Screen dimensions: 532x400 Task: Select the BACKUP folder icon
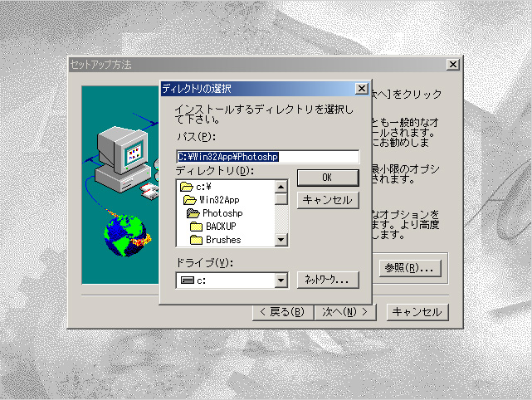pos(196,227)
